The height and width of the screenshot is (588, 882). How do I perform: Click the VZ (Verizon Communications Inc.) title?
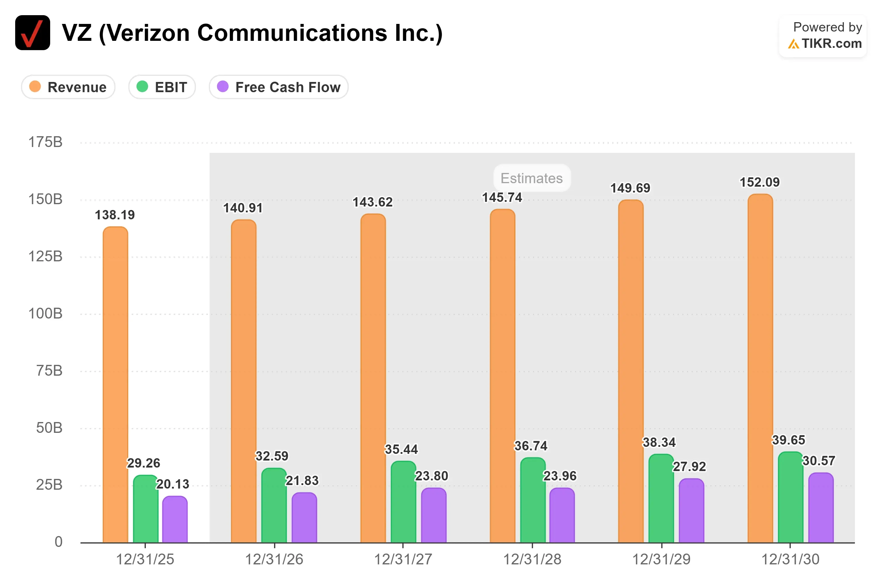click(x=252, y=33)
